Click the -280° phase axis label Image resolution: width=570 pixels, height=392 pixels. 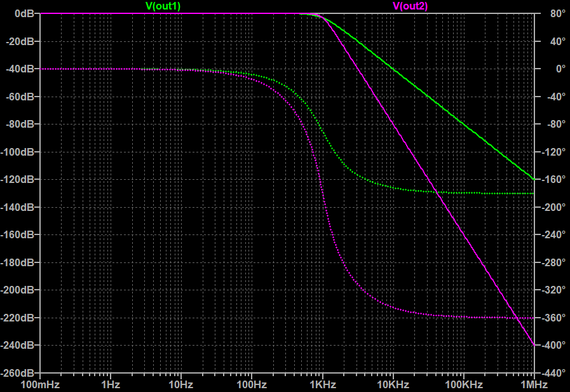point(553,262)
